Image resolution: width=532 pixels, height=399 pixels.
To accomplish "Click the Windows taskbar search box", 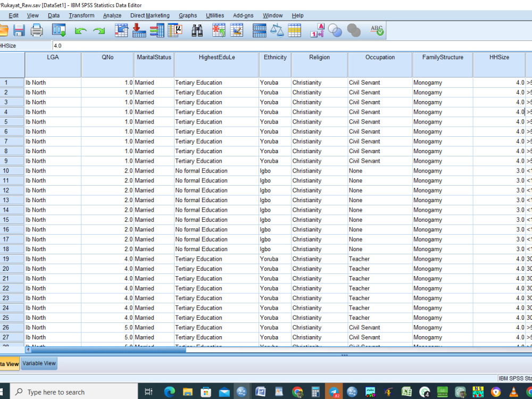I will pyautogui.click(x=74, y=392).
